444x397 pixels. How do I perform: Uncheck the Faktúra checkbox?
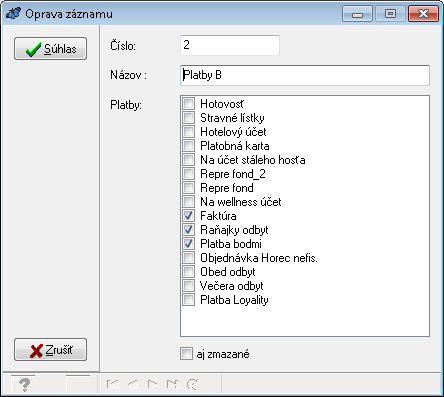point(188,216)
